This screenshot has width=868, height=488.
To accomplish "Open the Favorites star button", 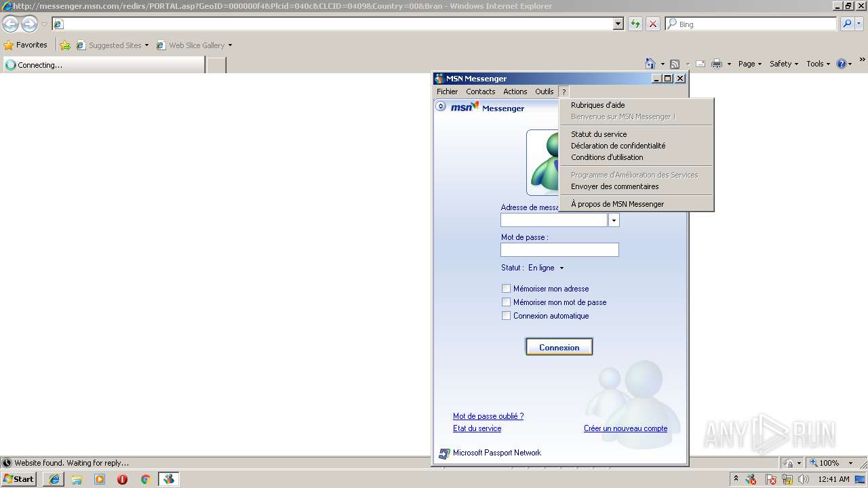I will (26, 45).
